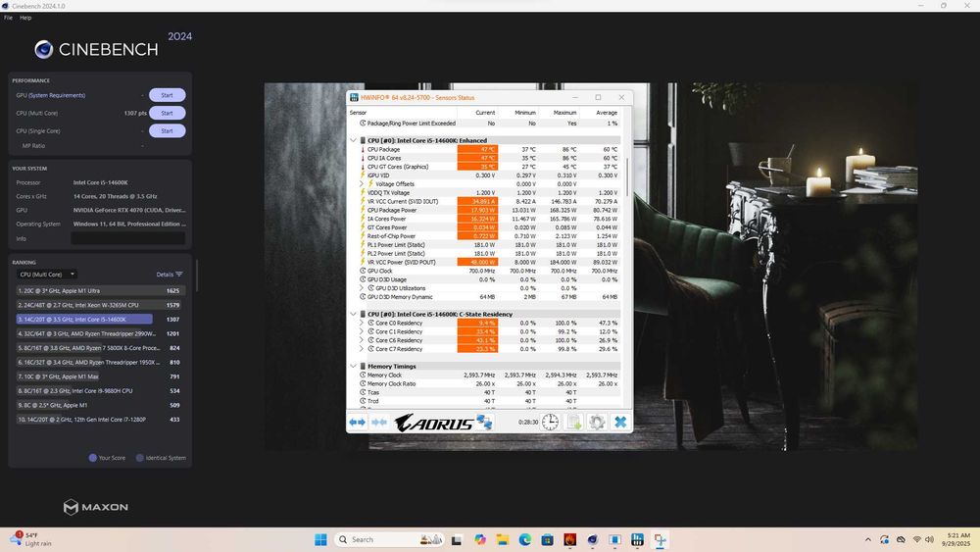This screenshot has width=980, height=552.
Task: Click the Cinebench logo in the sidebar
Action: (96, 49)
